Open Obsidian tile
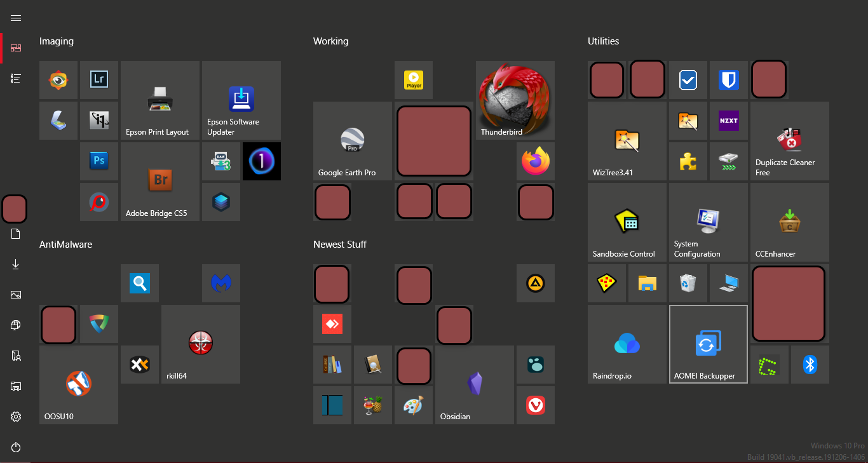This screenshot has height=463, width=868. point(475,385)
